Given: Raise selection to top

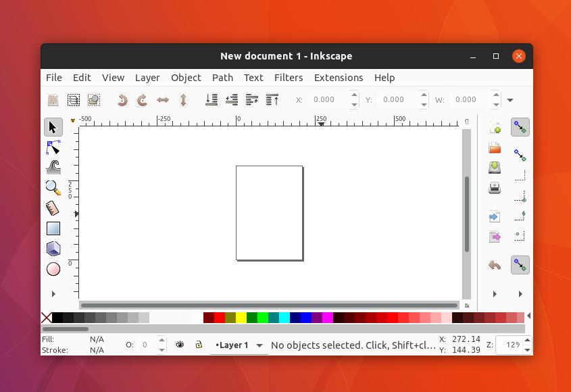Looking at the screenshot, I should 272,100.
